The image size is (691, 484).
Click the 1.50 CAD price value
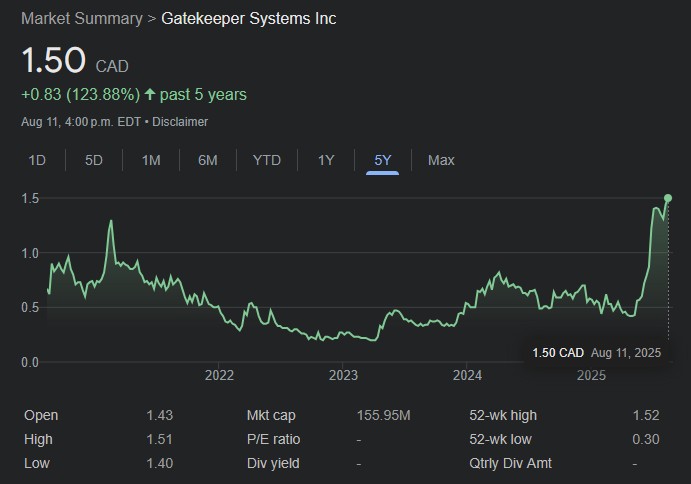coord(75,60)
